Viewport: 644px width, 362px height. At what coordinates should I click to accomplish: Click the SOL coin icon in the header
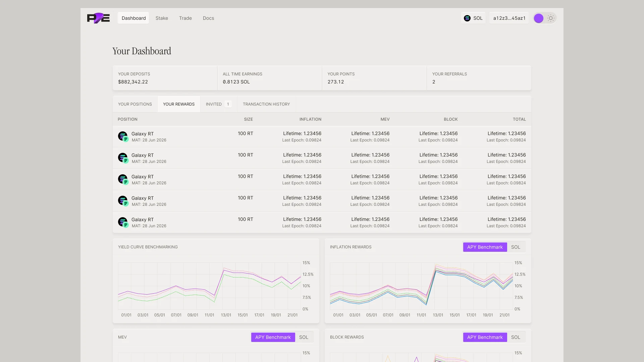pyautogui.click(x=467, y=18)
